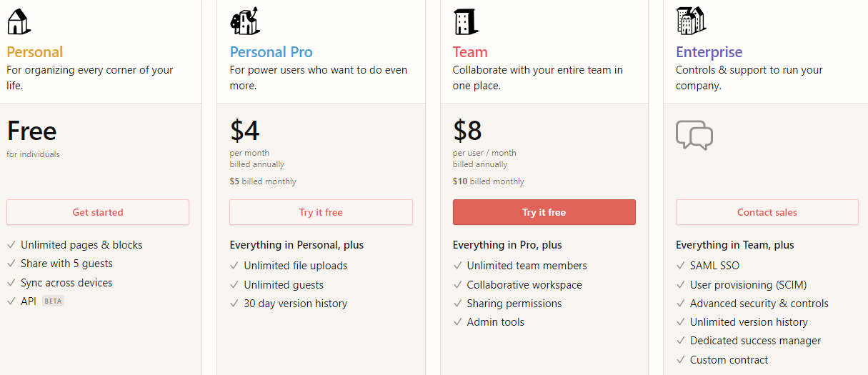Click the 30 day version history item
Image resolution: width=868 pixels, height=375 pixels.
point(295,304)
